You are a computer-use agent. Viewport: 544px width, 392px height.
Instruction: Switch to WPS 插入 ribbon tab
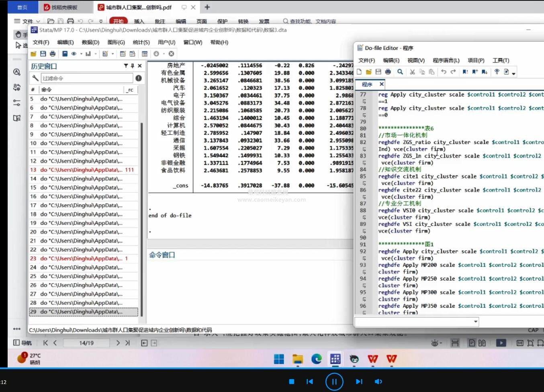(139, 22)
